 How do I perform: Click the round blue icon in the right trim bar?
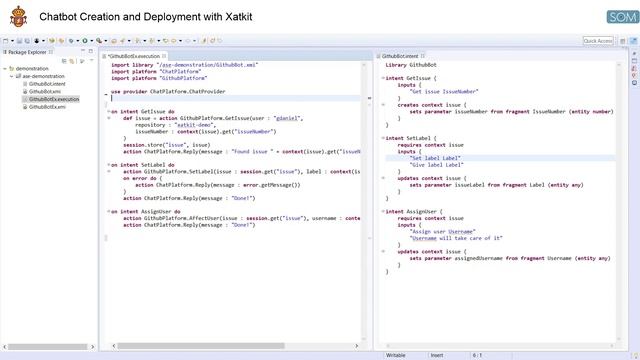tap(634, 83)
